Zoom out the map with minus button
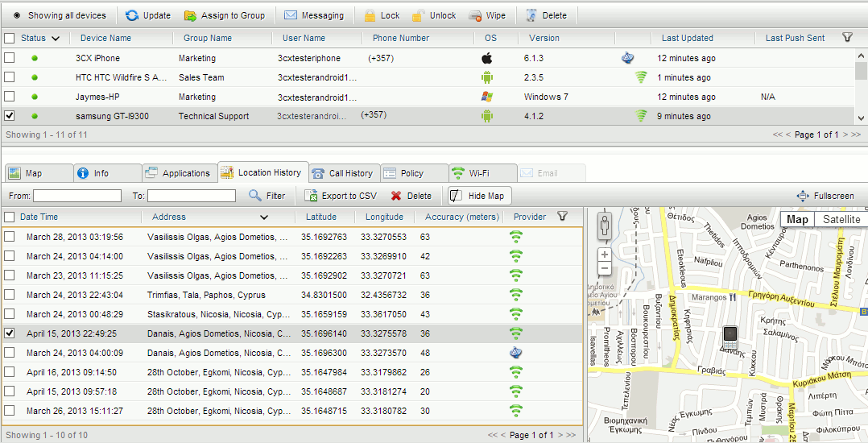868x443 pixels. [605, 268]
